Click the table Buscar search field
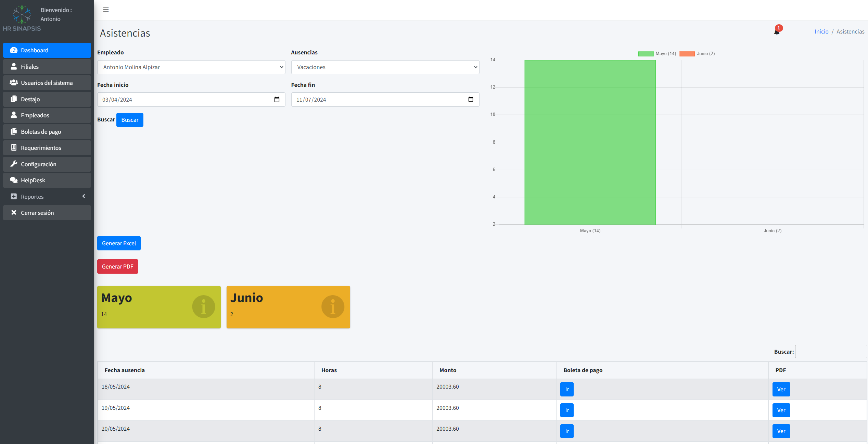868x444 pixels. pyautogui.click(x=831, y=352)
